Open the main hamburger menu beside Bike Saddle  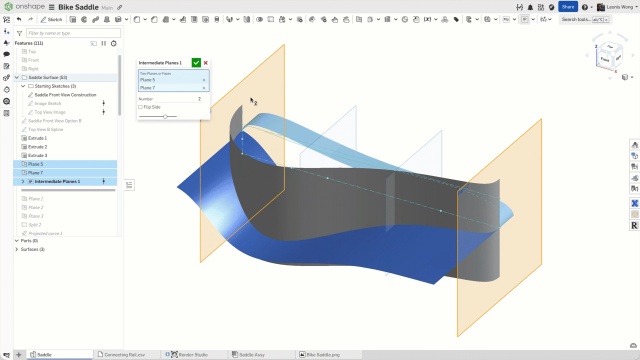tap(51, 7)
